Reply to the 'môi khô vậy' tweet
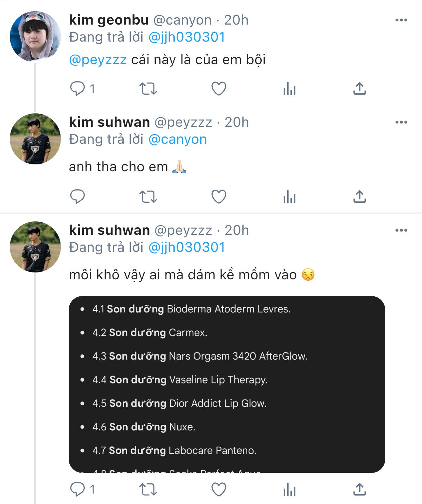Screen dimensions: 422x504 (x=78, y=490)
